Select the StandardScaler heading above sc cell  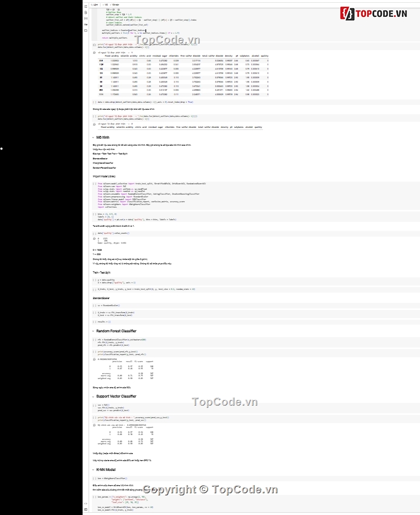pyautogui.click(x=101, y=298)
